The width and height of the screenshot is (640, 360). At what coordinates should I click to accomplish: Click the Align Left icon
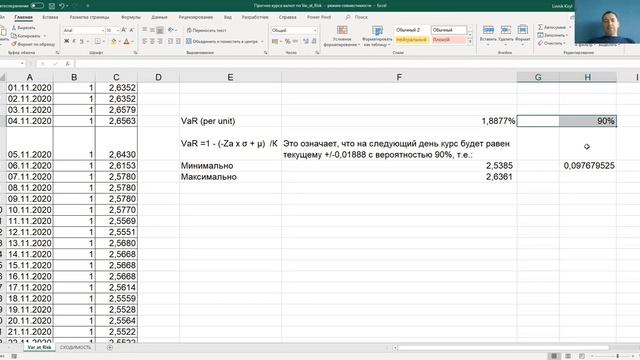(x=144, y=41)
